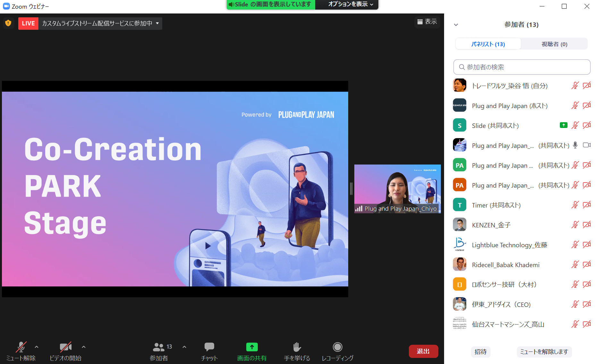Click the divider handle between slide and video
Image resolution: width=598 pixels, height=364 pixels.
coord(351,189)
